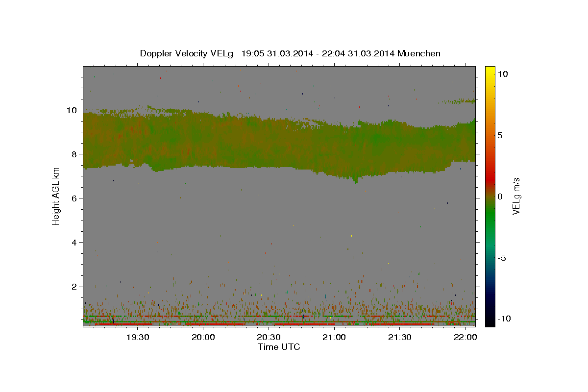Click the colorbar value -5 label
Screen dimensions: 588x392
click(502, 258)
